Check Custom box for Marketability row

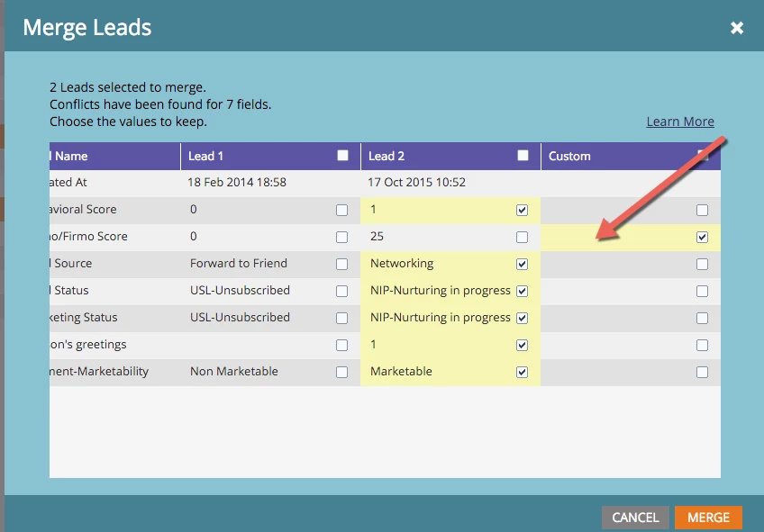coord(702,372)
